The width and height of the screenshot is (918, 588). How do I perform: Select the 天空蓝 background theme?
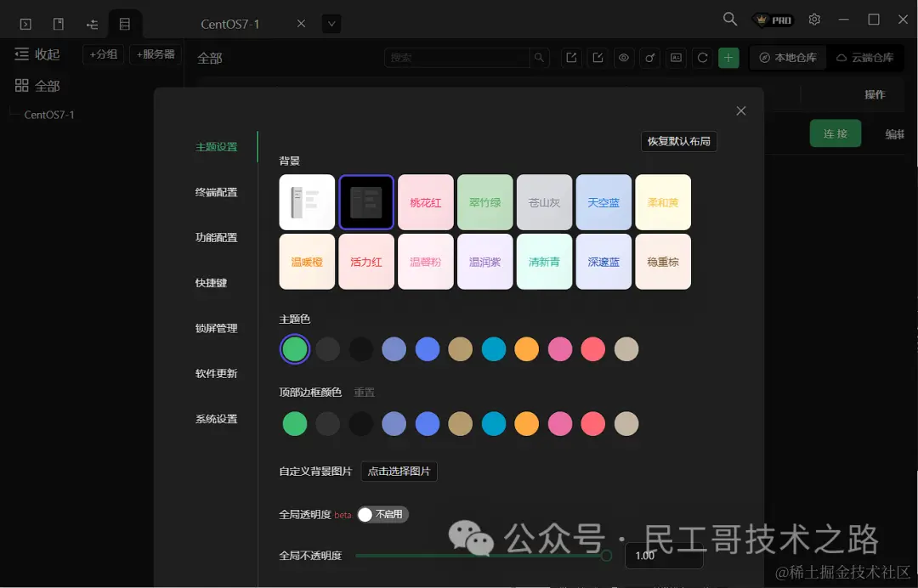point(603,202)
